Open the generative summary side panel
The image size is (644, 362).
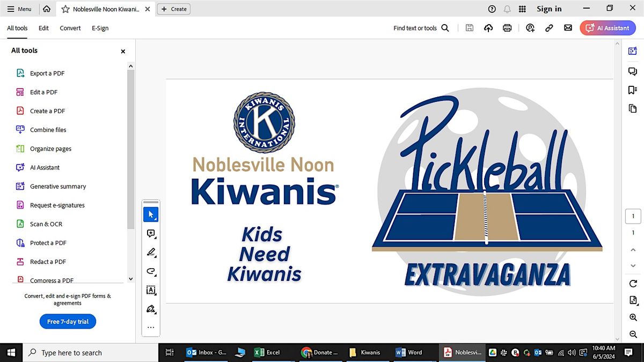(633, 51)
